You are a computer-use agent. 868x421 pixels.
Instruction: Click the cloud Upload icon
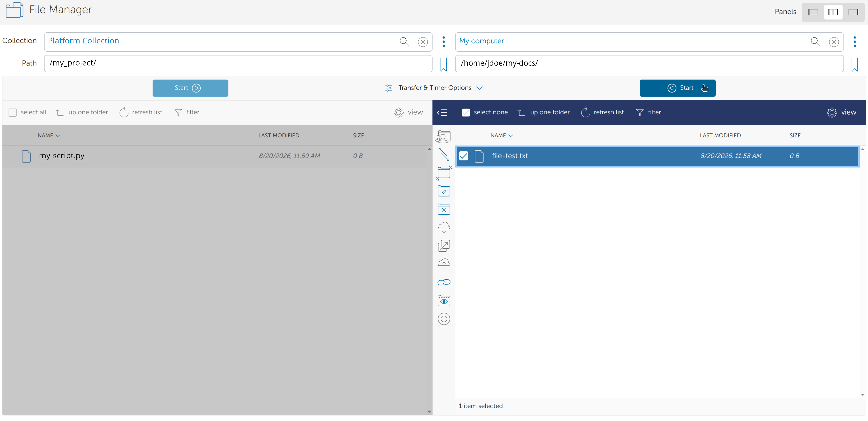tap(444, 264)
